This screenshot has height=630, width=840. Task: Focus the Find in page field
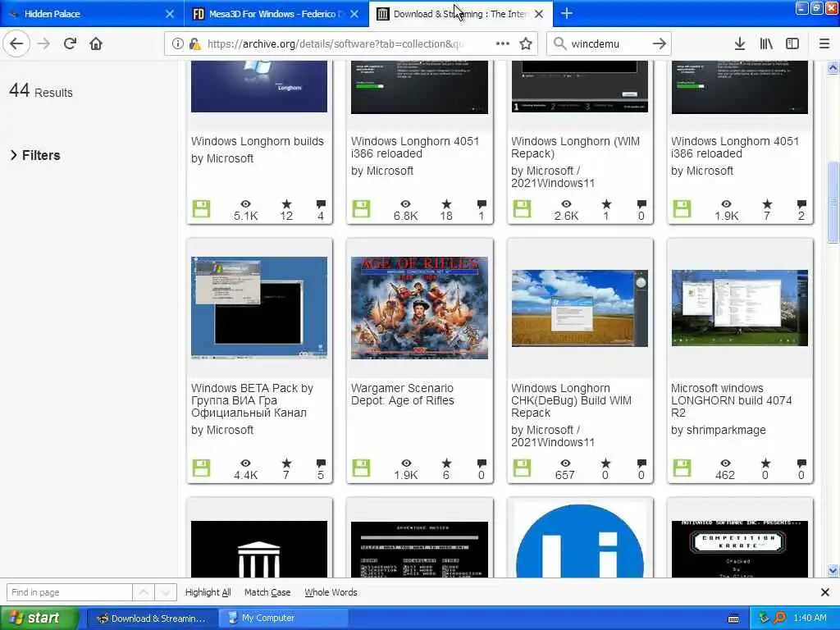pyautogui.click(x=70, y=592)
